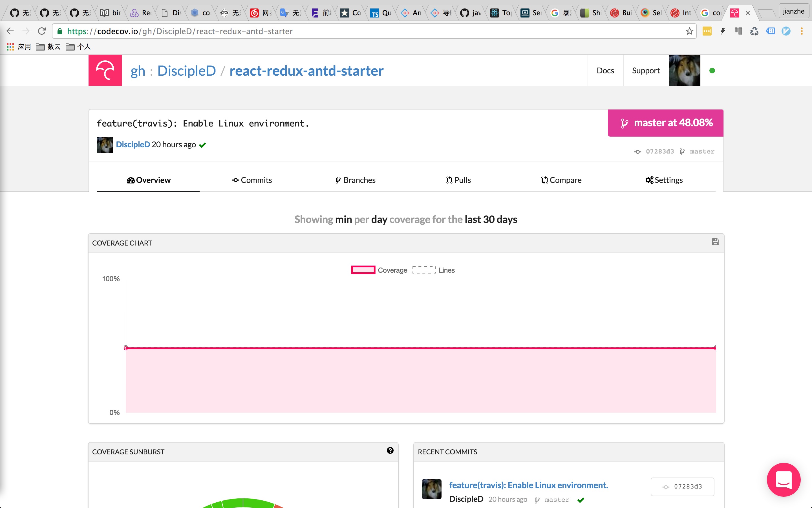812x508 pixels.
Task: Open the 数云 bookmarks folder
Action: (48, 47)
